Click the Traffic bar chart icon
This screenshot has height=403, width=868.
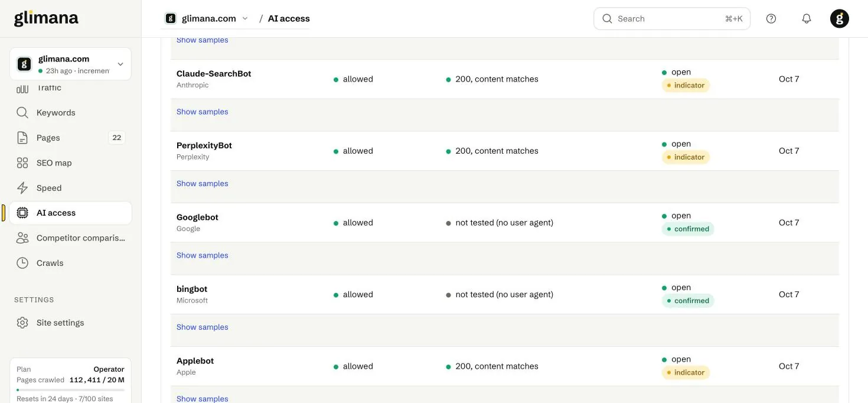pos(22,89)
